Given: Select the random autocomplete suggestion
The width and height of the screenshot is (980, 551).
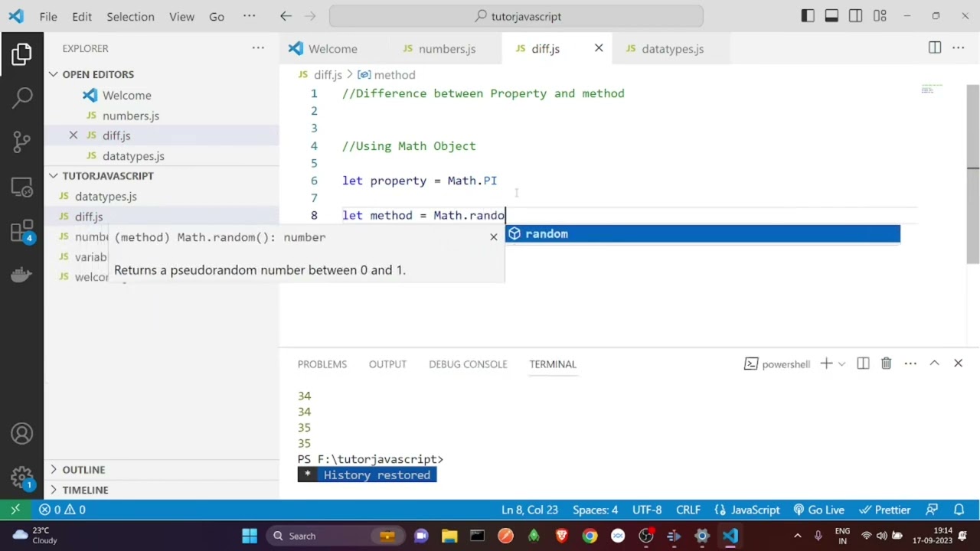Looking at the screenshot, I should [x=703, y=233].
